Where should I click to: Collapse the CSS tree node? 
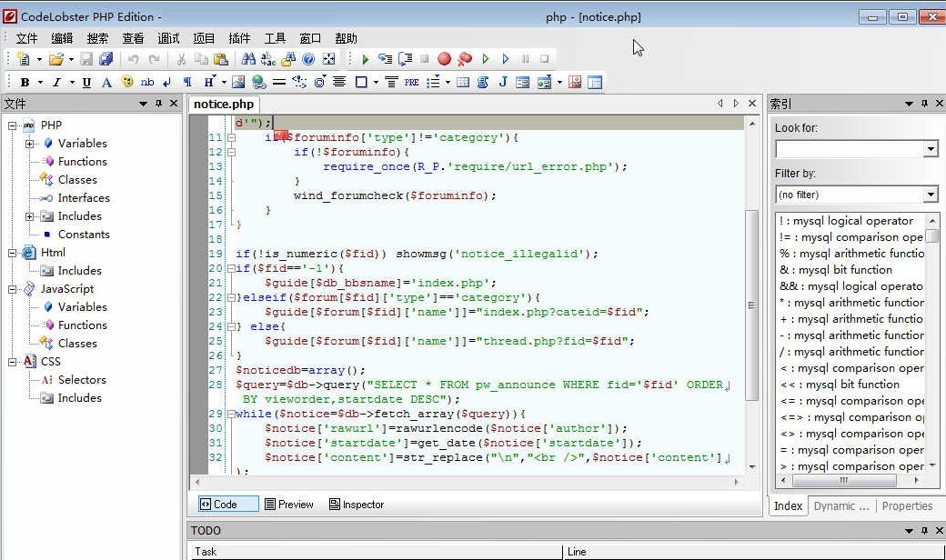coord(12,362)
